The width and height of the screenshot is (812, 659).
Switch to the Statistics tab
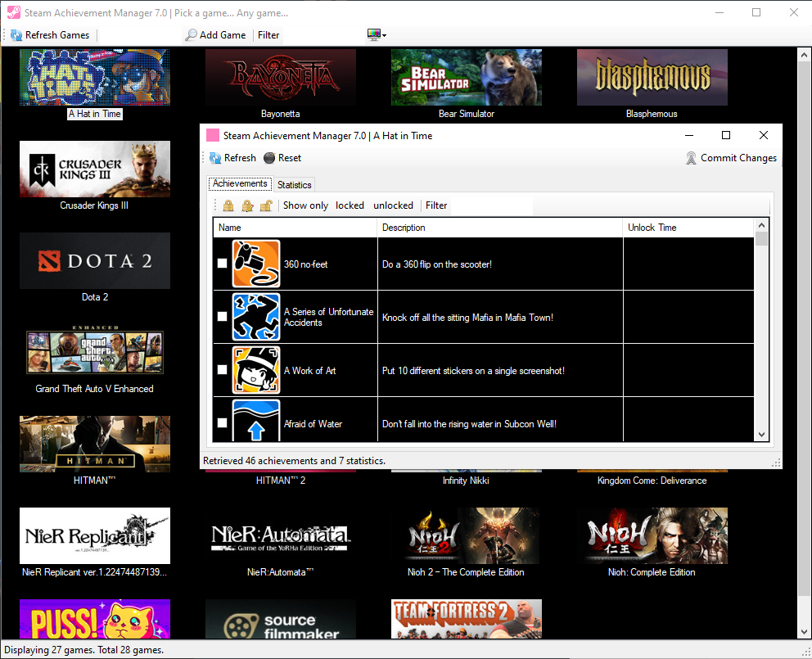point(294,185)
